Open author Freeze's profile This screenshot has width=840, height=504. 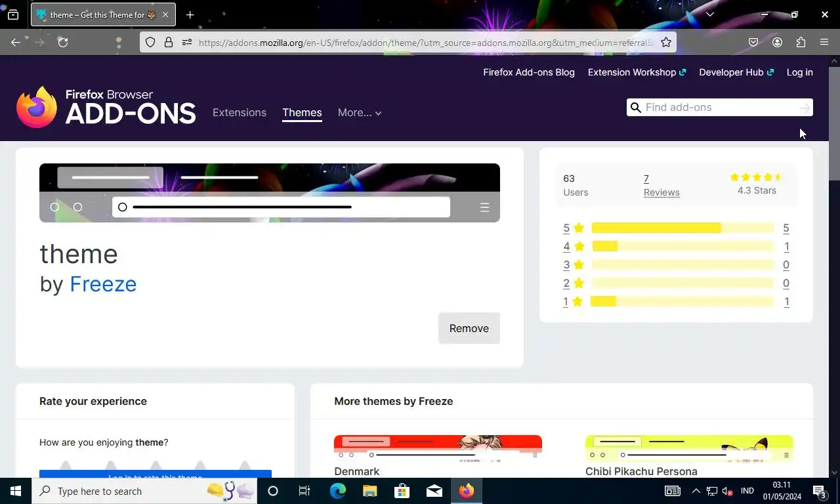point(103,283)
